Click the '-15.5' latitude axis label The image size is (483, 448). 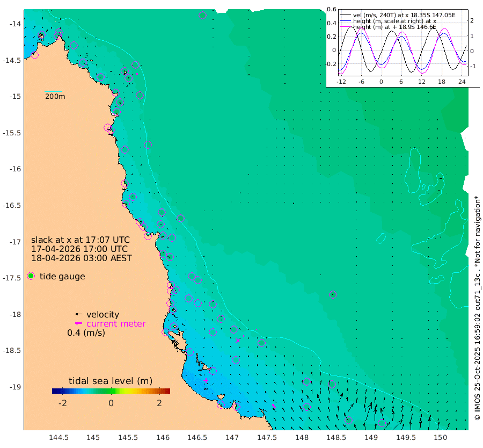click(12, 133)
